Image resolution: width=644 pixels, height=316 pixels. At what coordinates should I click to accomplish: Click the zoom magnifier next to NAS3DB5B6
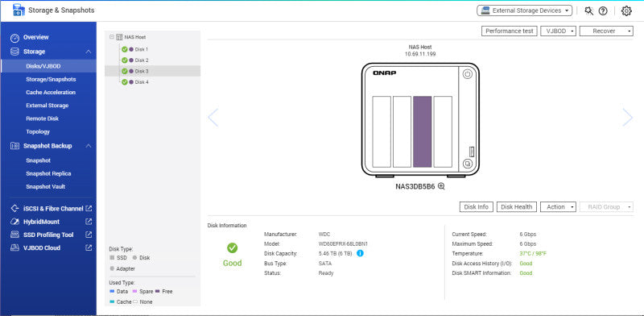441,186
